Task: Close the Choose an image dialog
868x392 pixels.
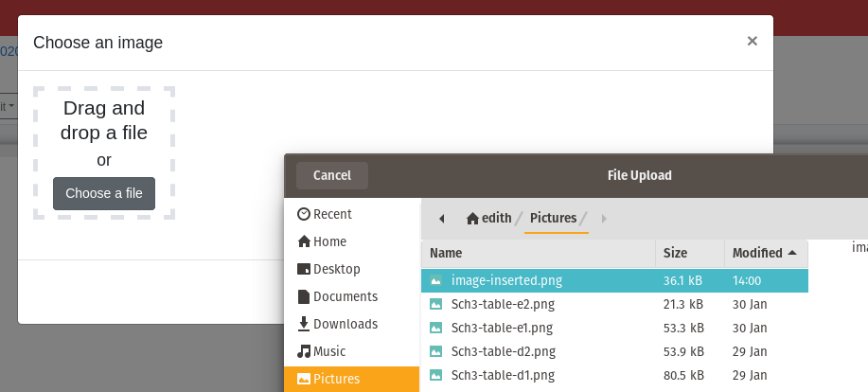Action: (752, 41)
